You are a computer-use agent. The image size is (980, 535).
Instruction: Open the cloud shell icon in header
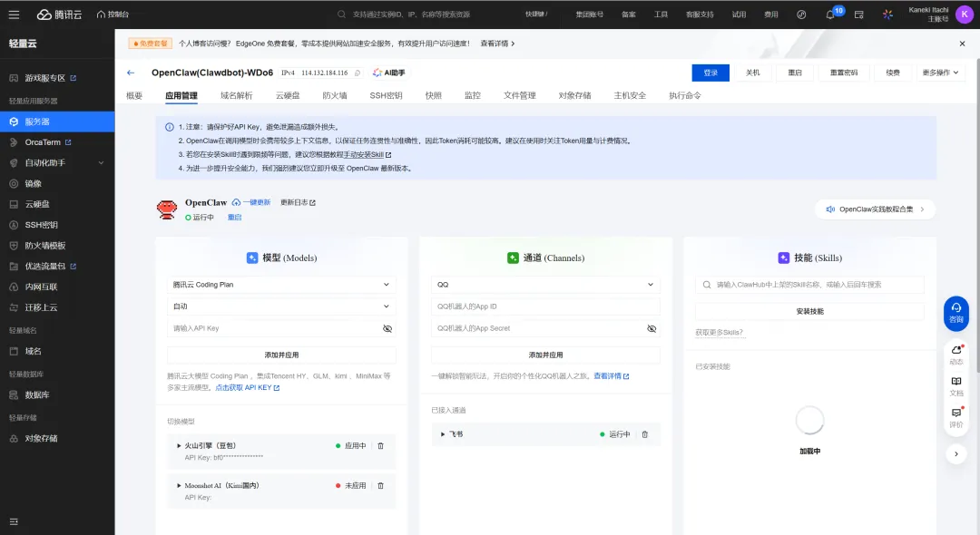click(858, 15)
